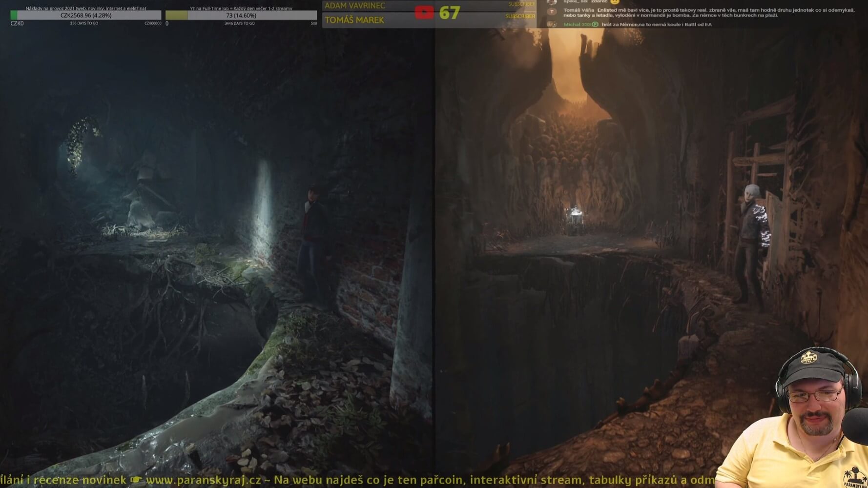Open the www.paranskyraj.cz link in ticker
Image resolution: width=868 pixels, height=488 pixels.
[204, 480]
